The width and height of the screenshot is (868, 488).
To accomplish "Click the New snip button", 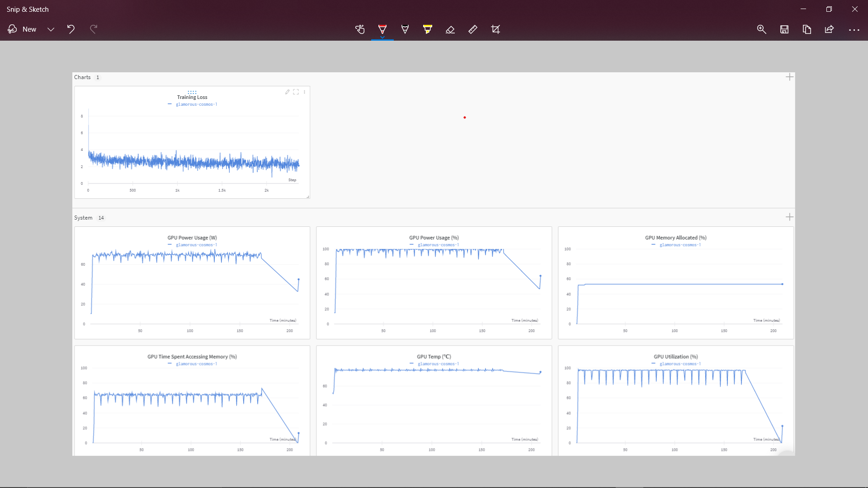I will coord(22,29).
